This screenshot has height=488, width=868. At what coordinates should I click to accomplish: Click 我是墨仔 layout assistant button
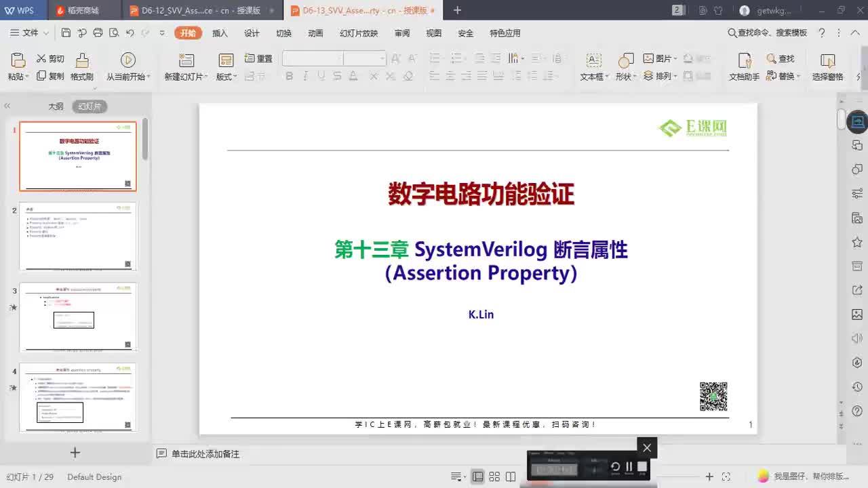803,476
